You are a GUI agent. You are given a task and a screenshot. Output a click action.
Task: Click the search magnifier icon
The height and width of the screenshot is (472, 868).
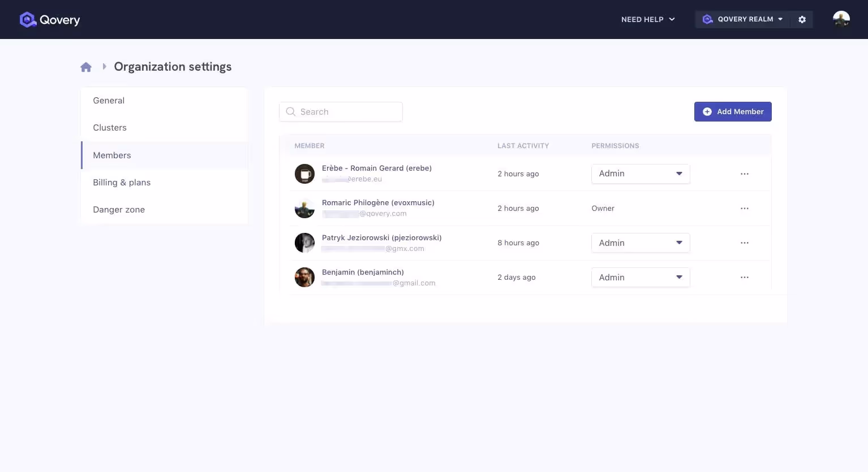(291, 111)
